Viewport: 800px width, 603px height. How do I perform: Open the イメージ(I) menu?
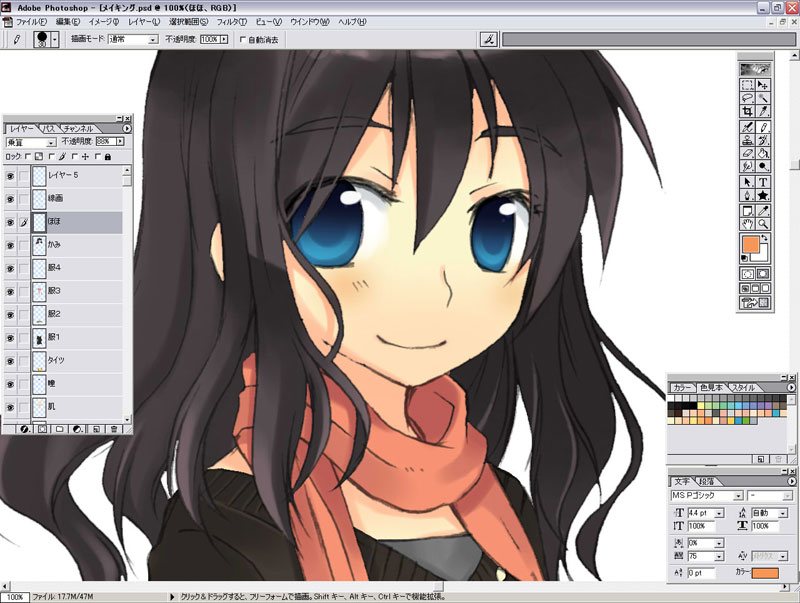104,22
